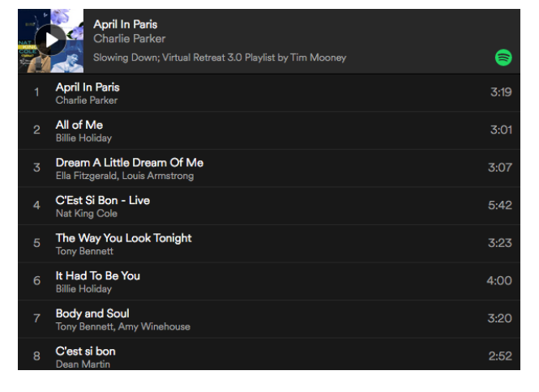The image size is (539, 392).
Task: Click Tony Bennett, Amy Winehouse artist text
Action: pyautogui.click(x=122, y=326)
